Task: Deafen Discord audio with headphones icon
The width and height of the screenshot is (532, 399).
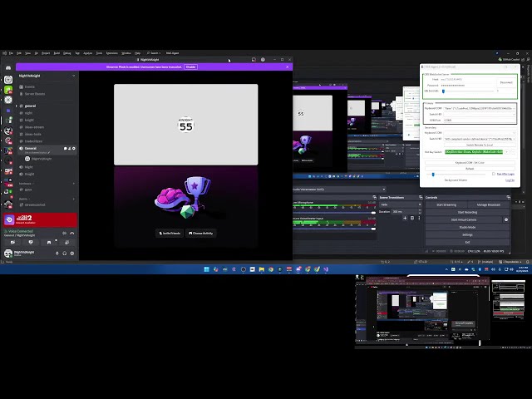Action: click(x=65, y=253)
